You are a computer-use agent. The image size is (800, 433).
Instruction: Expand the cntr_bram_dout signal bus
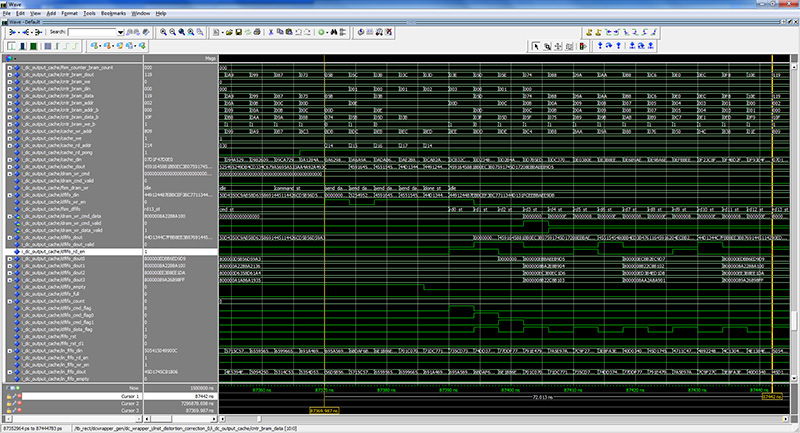pyautogui.click(x=9, y=74)
